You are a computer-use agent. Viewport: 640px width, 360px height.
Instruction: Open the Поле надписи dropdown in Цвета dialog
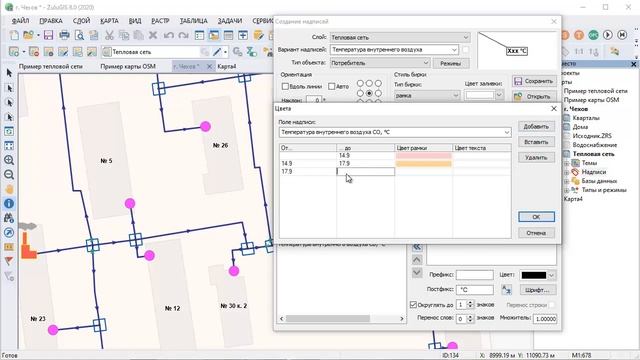(507, 132)
